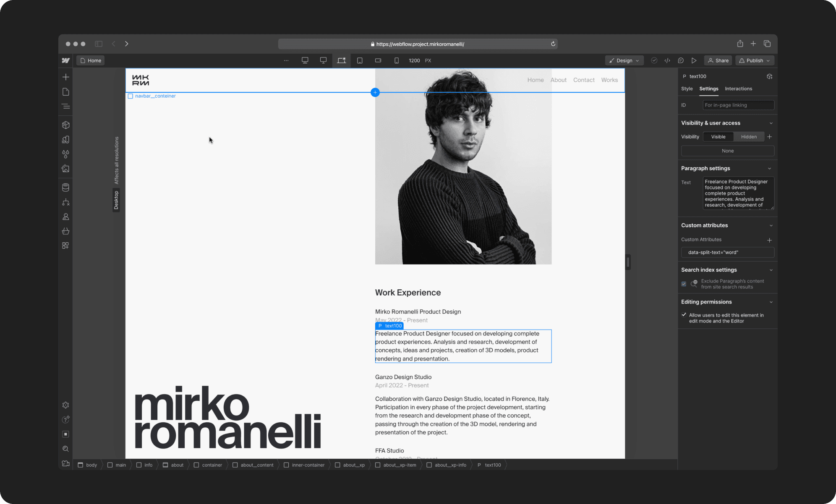Collapse the Custom attributes section
The width and height of the screenshot is (836, 504).
771,225
